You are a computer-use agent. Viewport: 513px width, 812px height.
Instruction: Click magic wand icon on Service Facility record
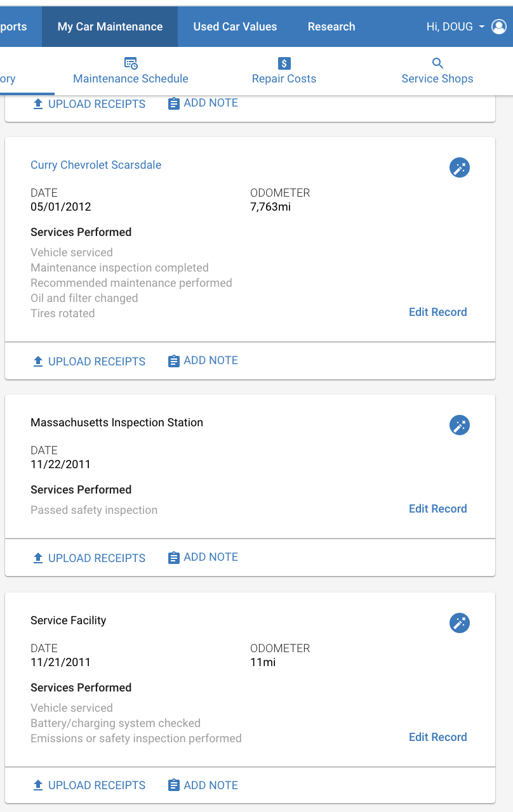(460, 623)
